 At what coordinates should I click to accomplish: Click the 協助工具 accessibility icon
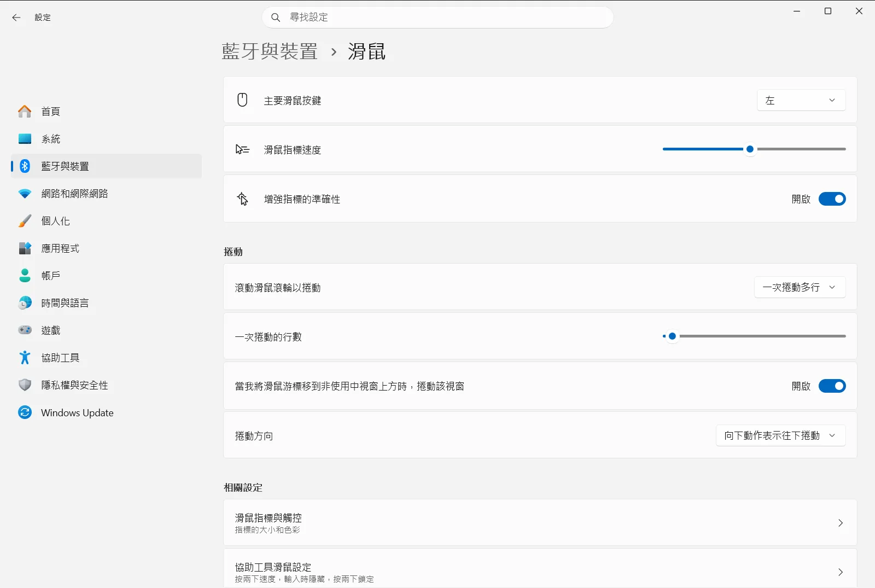(25, 358)
